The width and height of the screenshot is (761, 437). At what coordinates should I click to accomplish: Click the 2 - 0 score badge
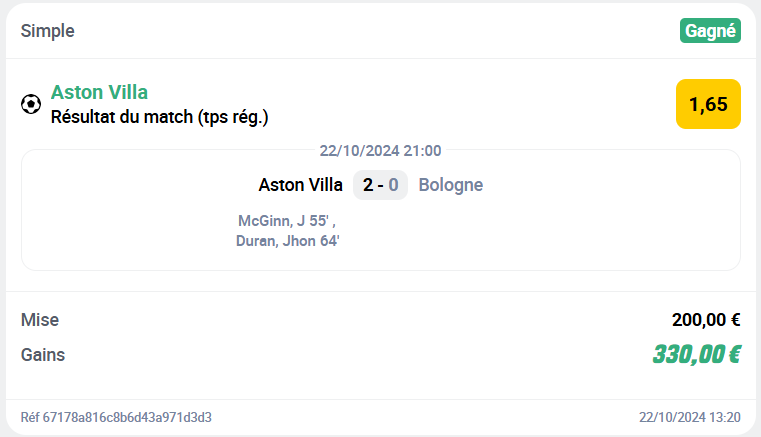point(380,185)
